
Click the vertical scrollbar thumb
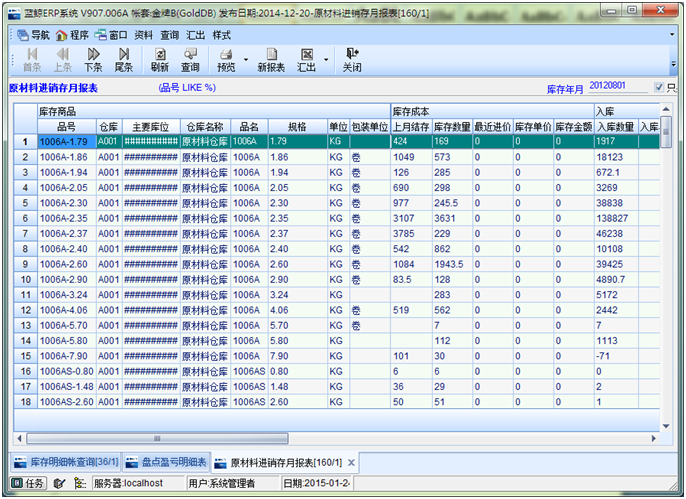click(x=666, y=132)
